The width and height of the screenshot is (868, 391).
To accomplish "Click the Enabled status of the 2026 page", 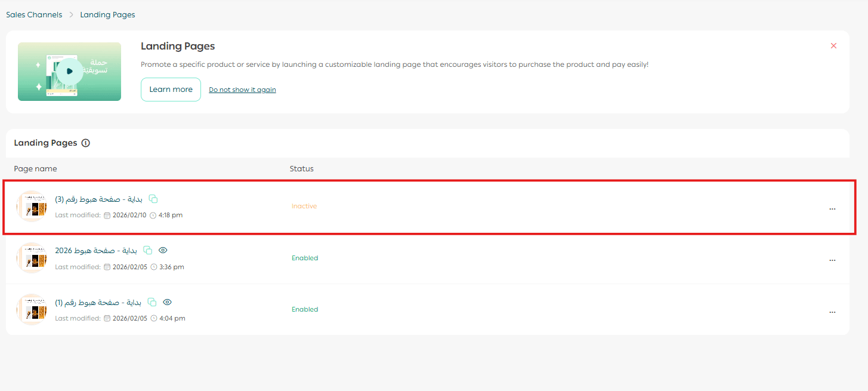I will click(305, 258).
